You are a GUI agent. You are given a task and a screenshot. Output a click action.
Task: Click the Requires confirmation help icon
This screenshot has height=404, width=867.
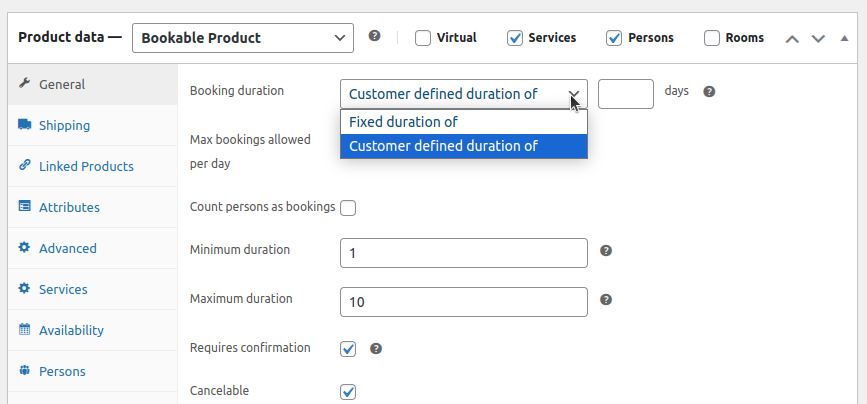[x=376, y=349]
